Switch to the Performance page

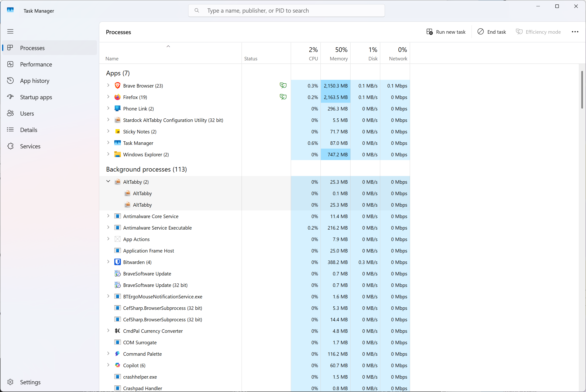coord(50,64)
